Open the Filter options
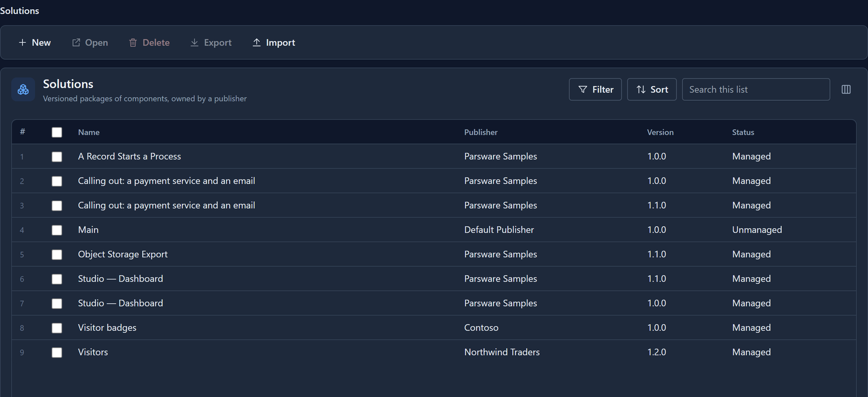This screenshot has width=868, height=397. click(595, 89)
